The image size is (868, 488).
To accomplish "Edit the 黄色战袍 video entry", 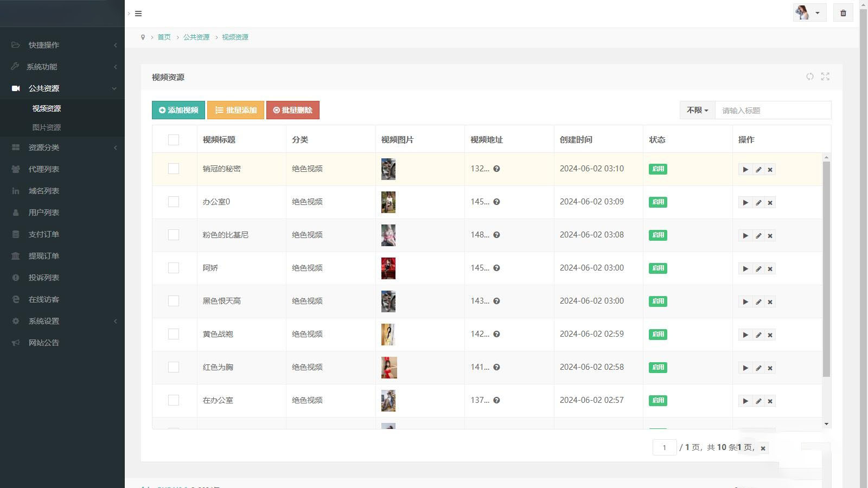I will 758,335.
